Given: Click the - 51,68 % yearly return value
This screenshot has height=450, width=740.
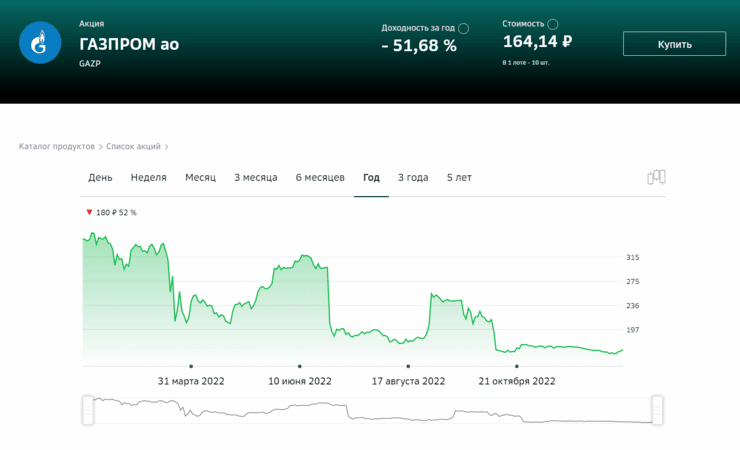Looking at the screenshot, I should tap(419, 46).
